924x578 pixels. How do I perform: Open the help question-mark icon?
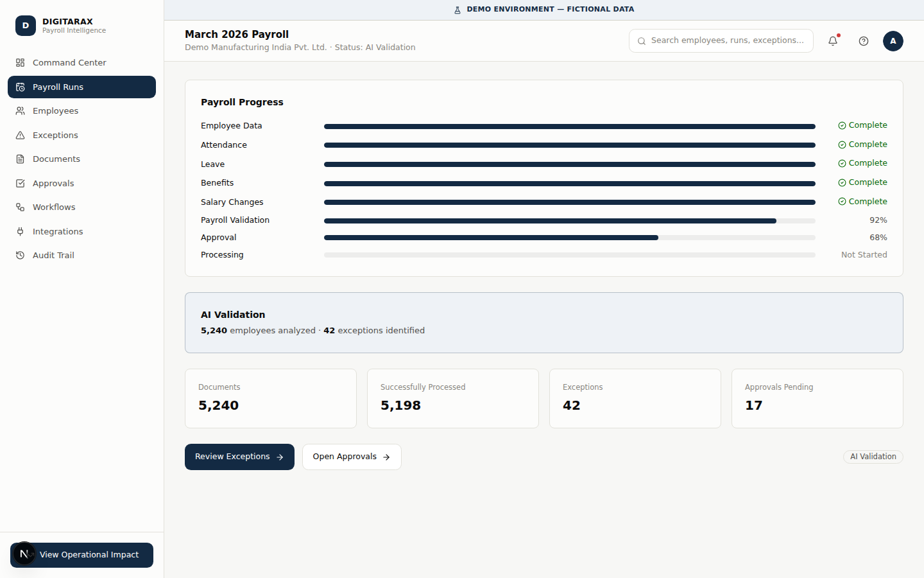coord(864,41)
